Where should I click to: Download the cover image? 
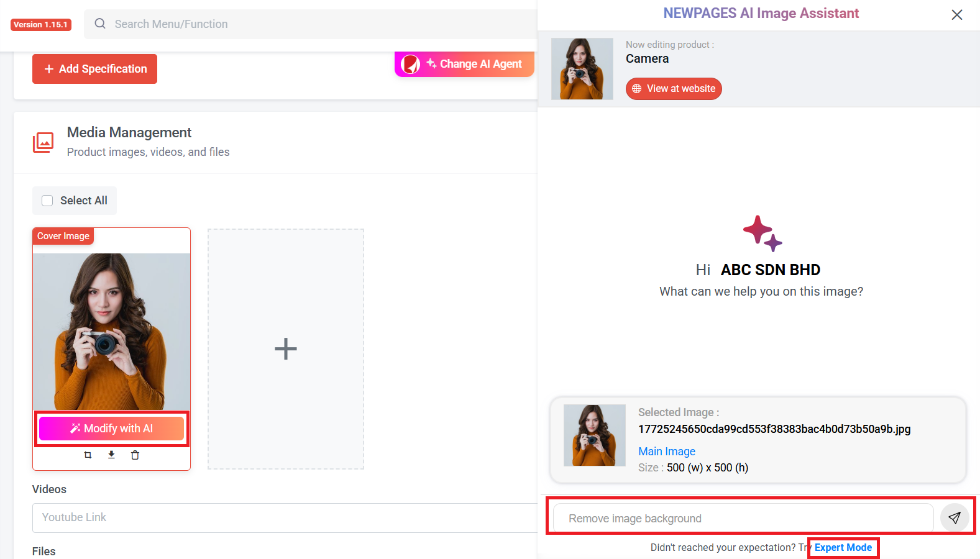tap(111, 455)
